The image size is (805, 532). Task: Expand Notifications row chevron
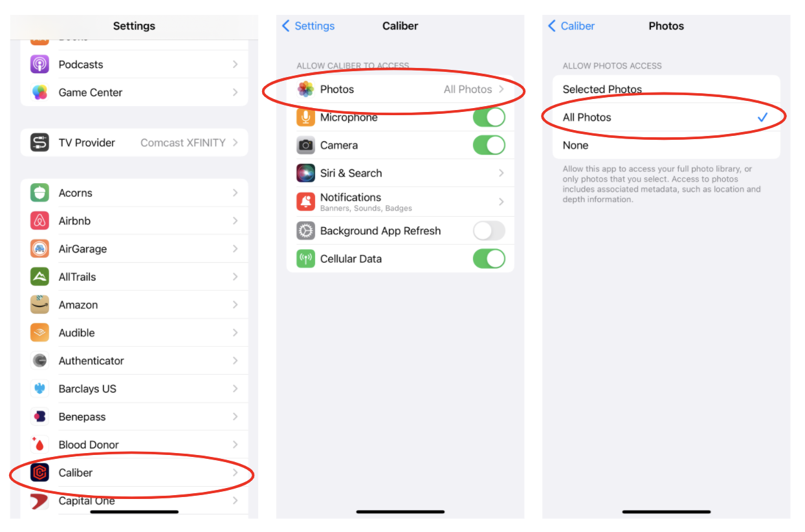tap(502, 202)
